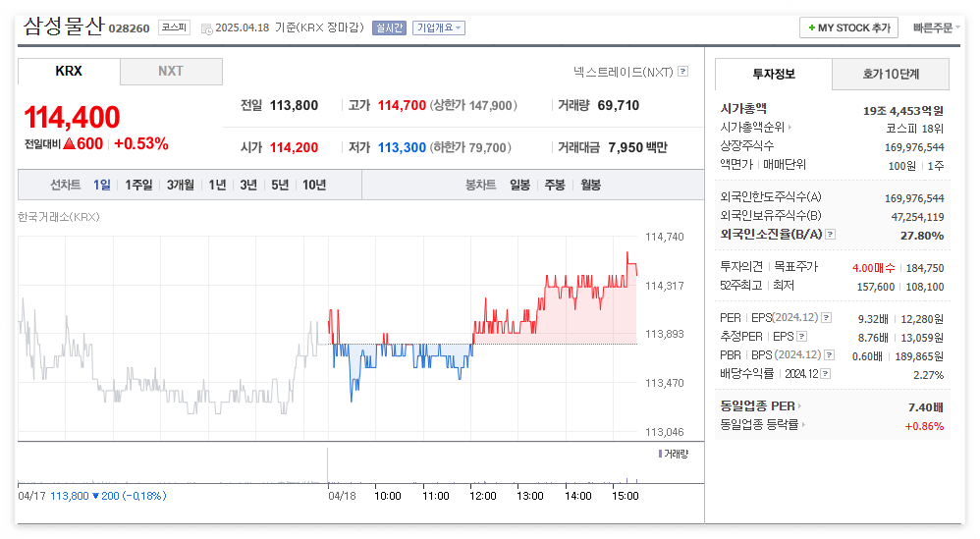Toggle the 실시간 real-time badge

pyautogui.click(x=390, y=28)
